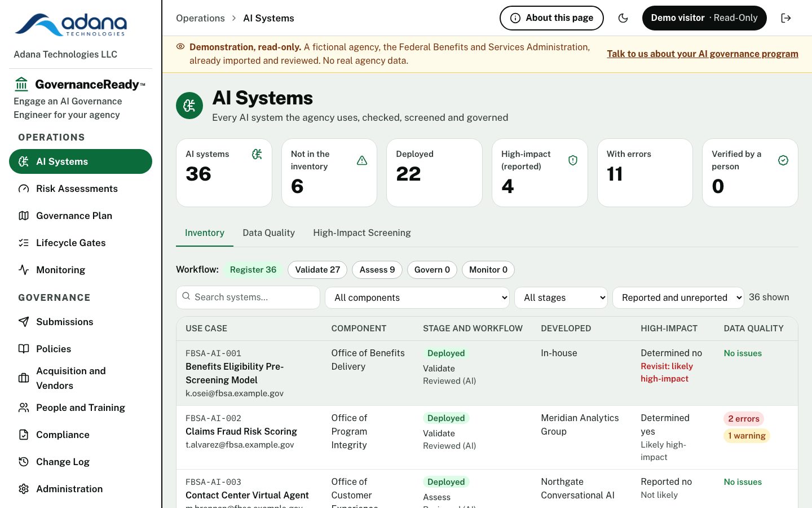Viewport: 812px width, 508px height.
Task: Click the GovernanceReady building icon
Action: point(21,84)
